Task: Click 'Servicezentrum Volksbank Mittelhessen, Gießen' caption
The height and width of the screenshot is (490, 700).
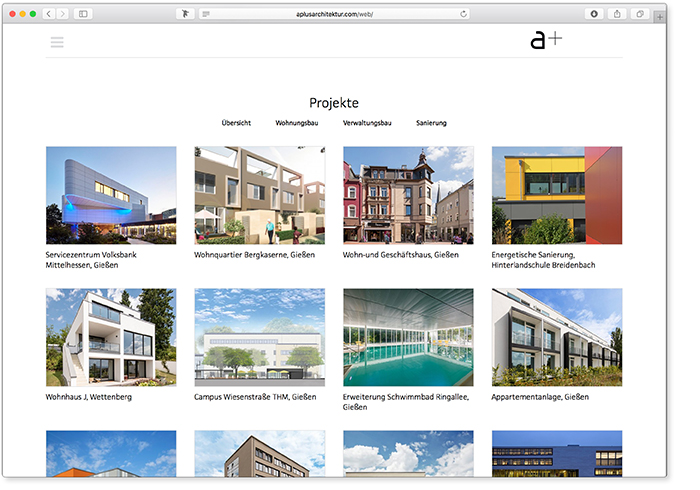Action: point(91,260)
